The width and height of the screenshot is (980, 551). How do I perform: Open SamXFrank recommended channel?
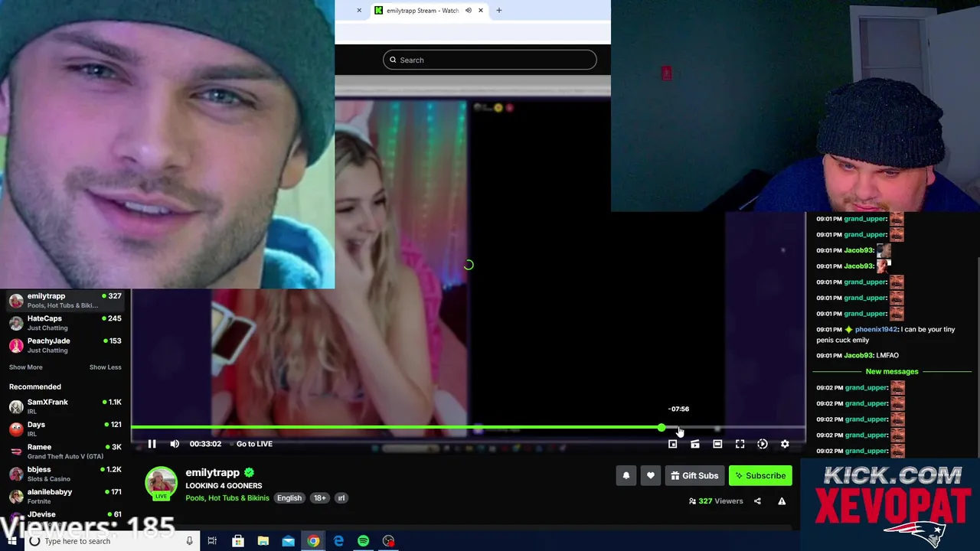[x=65, y=406]
